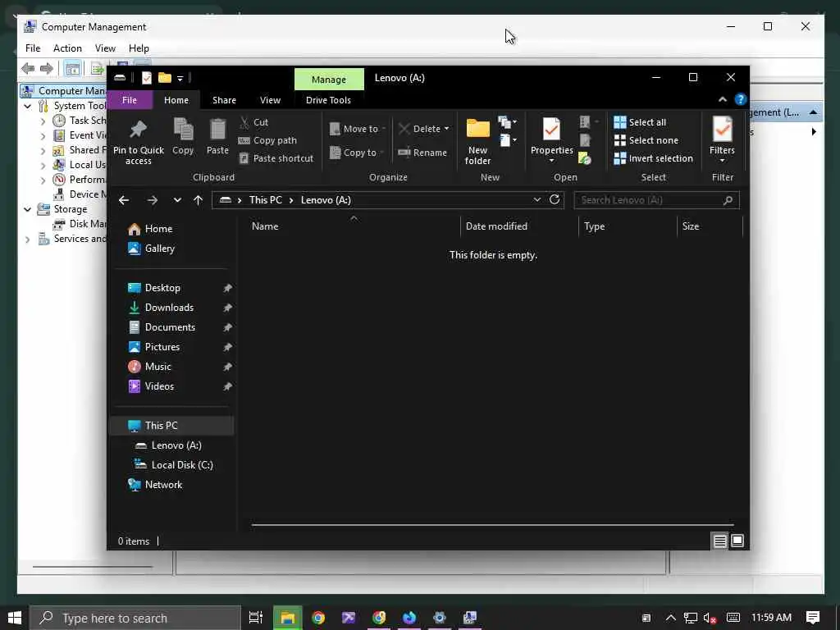Switch to the Large icons view layout icon
Screen dimensions: 840x630
tap(737, 541)
